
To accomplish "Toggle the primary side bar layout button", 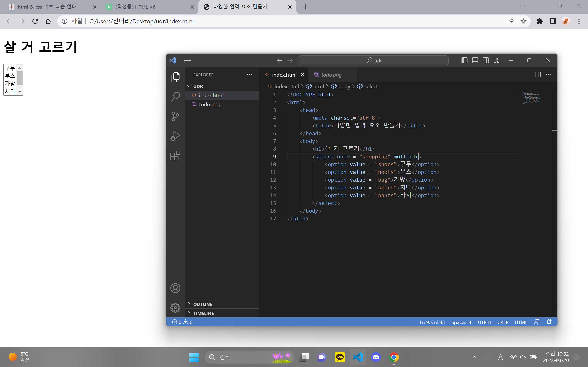I will [464, 60].
